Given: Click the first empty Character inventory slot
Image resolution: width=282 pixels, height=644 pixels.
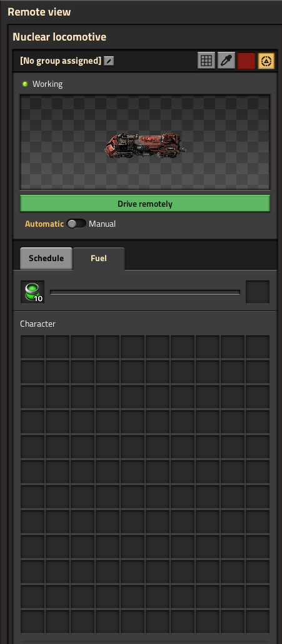Looking at the screenshot, I should click(33, 347).
